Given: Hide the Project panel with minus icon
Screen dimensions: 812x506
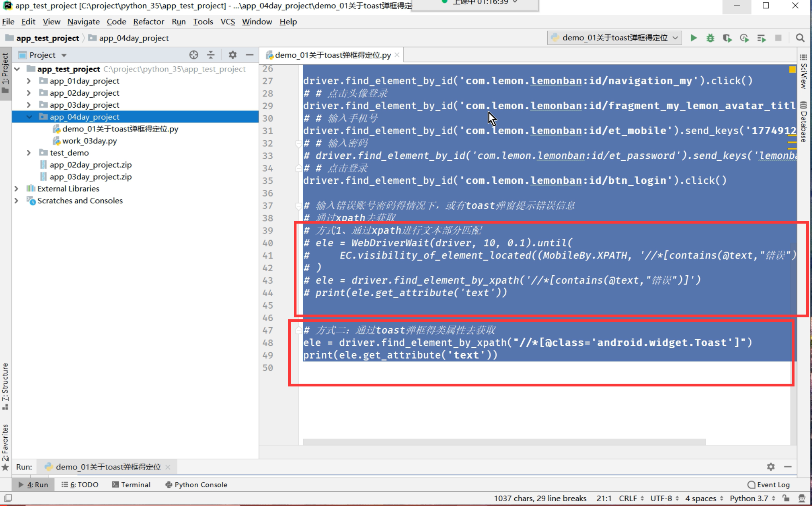Looking at the screenshot, I should pos(250,55).
